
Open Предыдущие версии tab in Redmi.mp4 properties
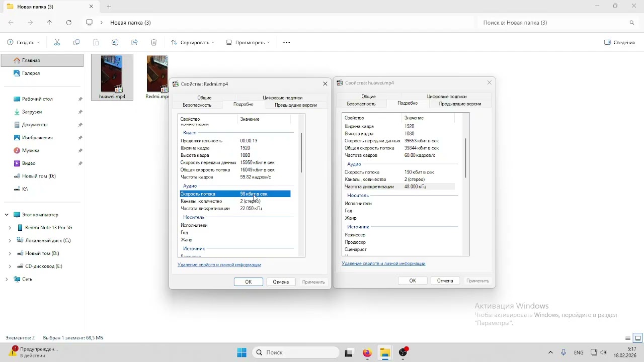296,105
